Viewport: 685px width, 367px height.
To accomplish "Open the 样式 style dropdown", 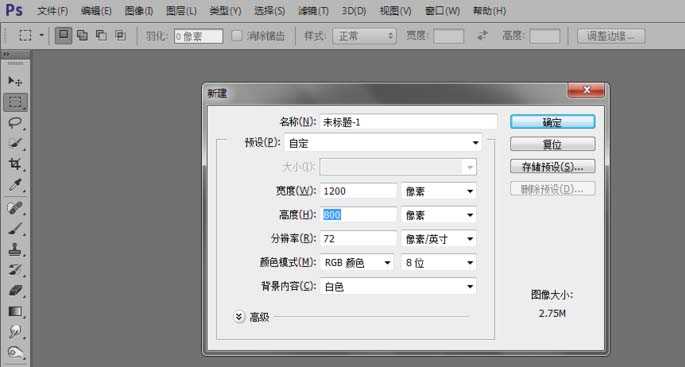I will pyautogui.click(x=364, y=36).
